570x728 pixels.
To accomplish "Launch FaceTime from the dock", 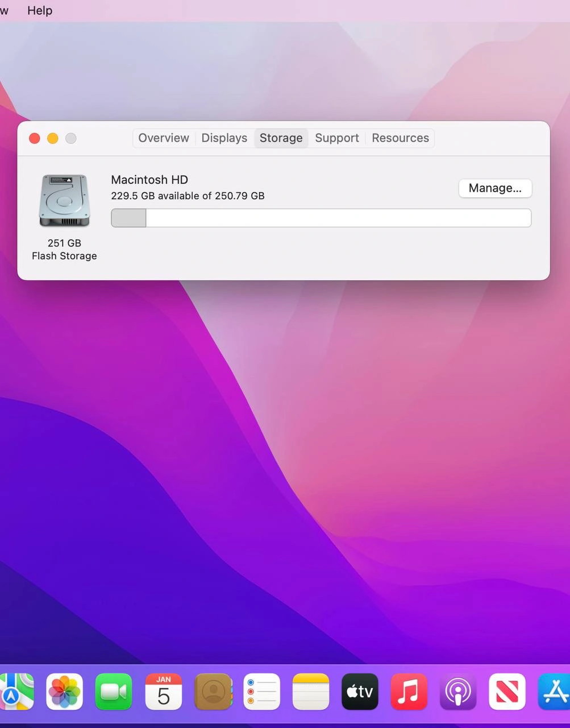I will click(x=114, y=692).
